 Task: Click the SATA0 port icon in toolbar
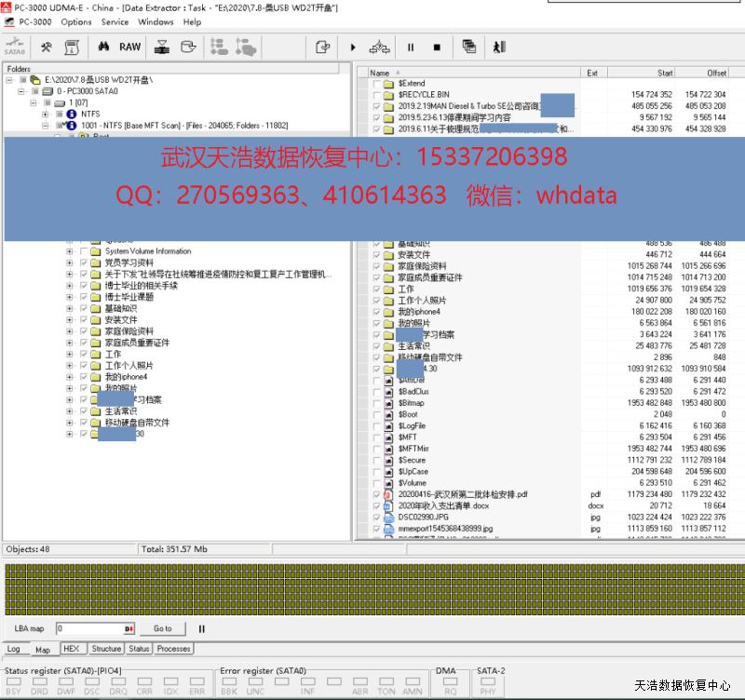point(14,47)
